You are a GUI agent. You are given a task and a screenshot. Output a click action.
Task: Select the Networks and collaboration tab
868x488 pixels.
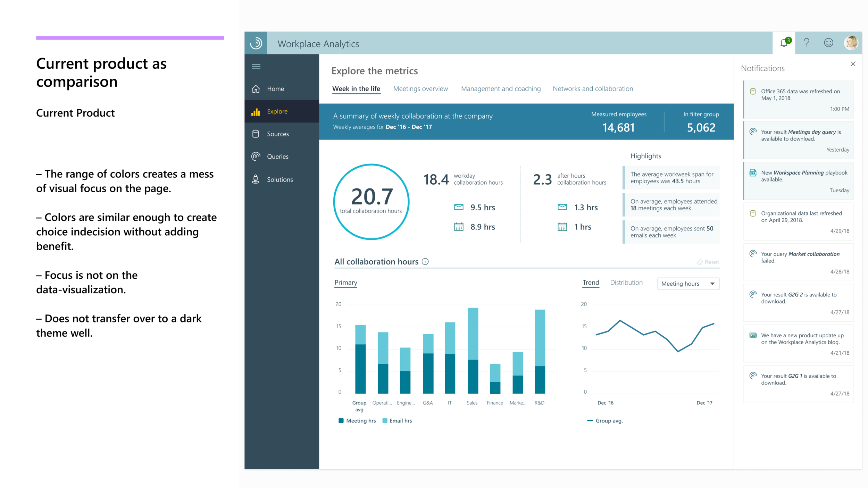click(593, 89)
